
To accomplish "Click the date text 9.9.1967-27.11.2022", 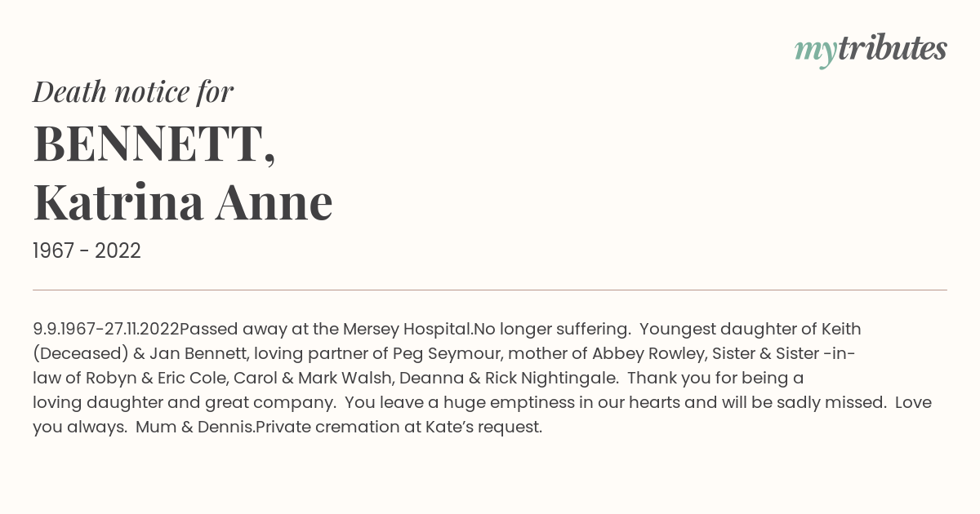I will (105, 329).
